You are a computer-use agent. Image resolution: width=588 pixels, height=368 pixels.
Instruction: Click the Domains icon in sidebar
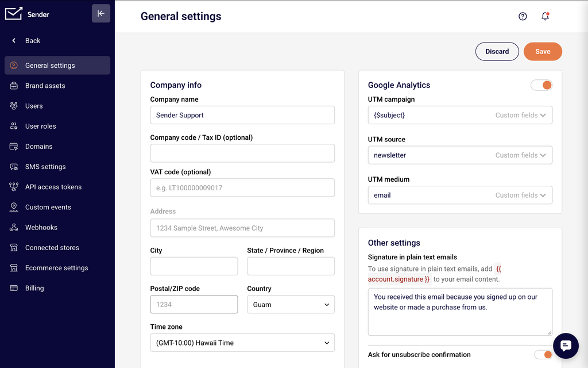pos(14,147)
